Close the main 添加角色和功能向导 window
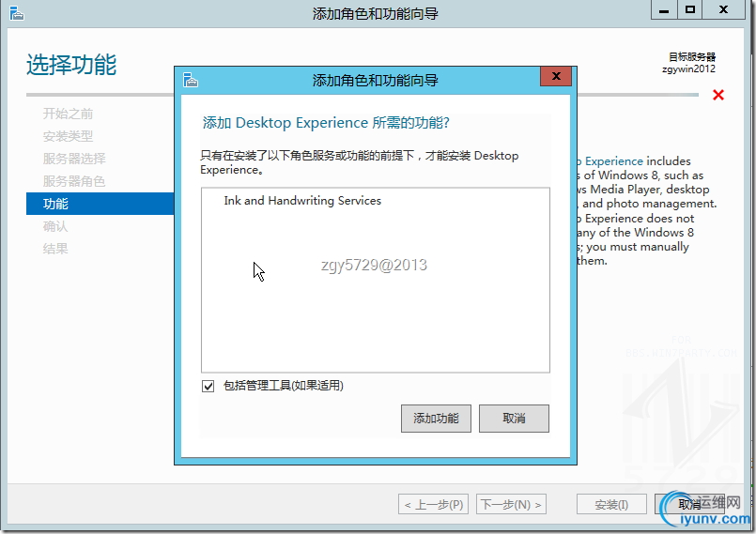756x534 pixels. point(724,9)
